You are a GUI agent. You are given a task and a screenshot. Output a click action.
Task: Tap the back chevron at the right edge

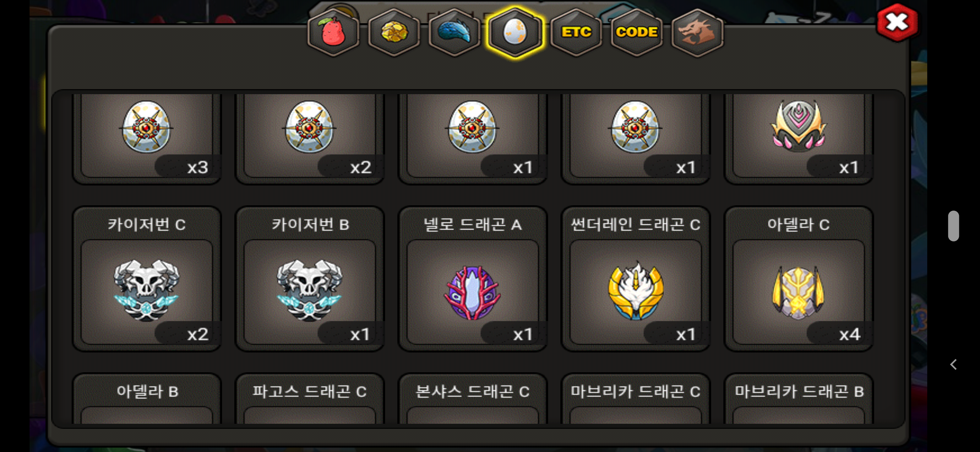(953, 364)
